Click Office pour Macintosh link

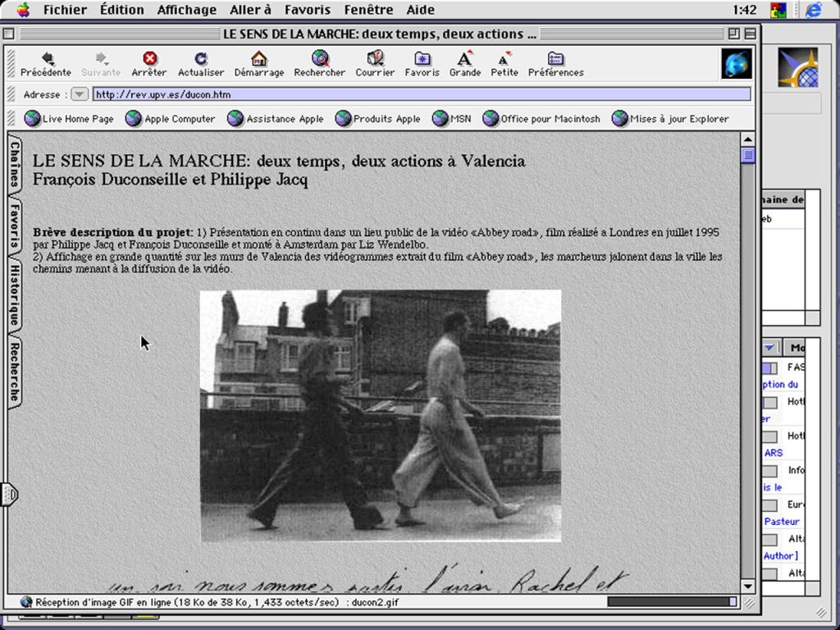[x=541, y=119]
